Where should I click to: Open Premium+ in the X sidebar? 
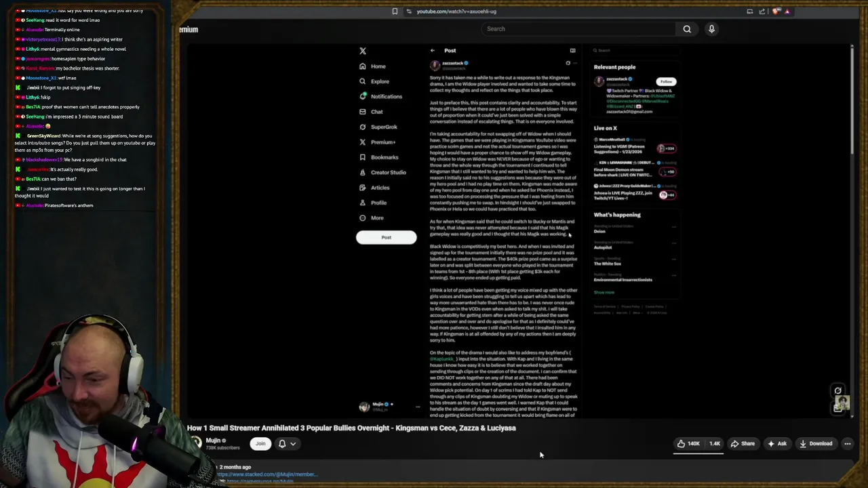click(x=377, y=142)
